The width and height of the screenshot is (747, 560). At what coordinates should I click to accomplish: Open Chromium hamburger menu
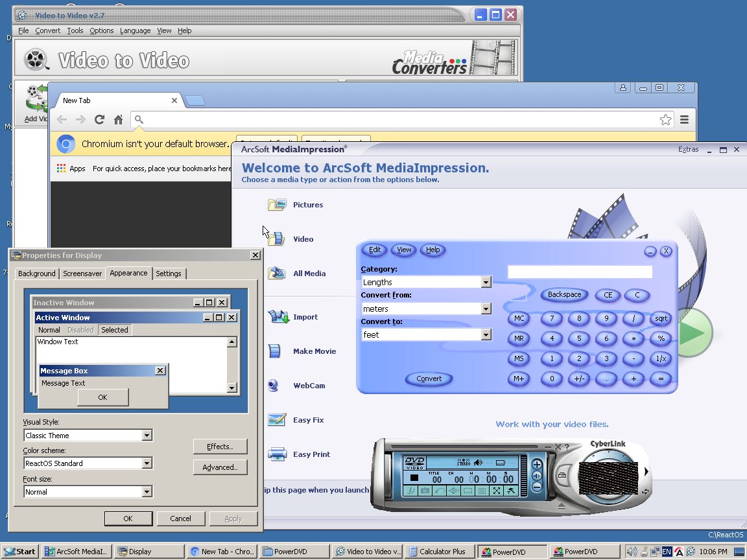point(684,119)
